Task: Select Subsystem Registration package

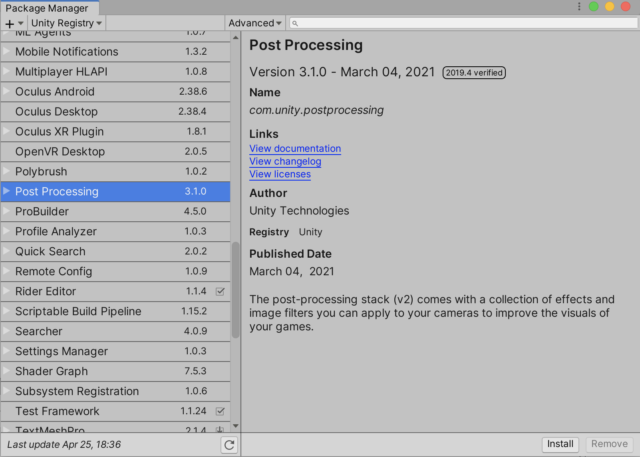Action: (116, 391)
